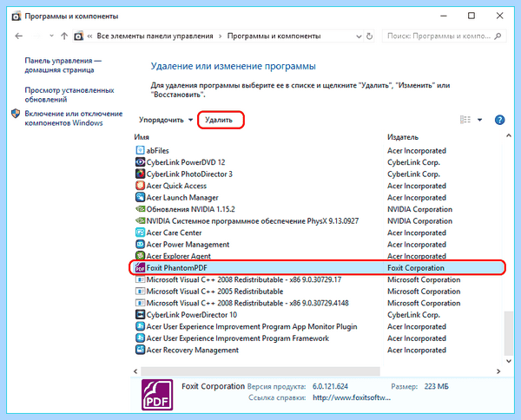
Task: Open the Упорядочить dropdown menu
Action: pyautogui.click(x=166, y=120)
